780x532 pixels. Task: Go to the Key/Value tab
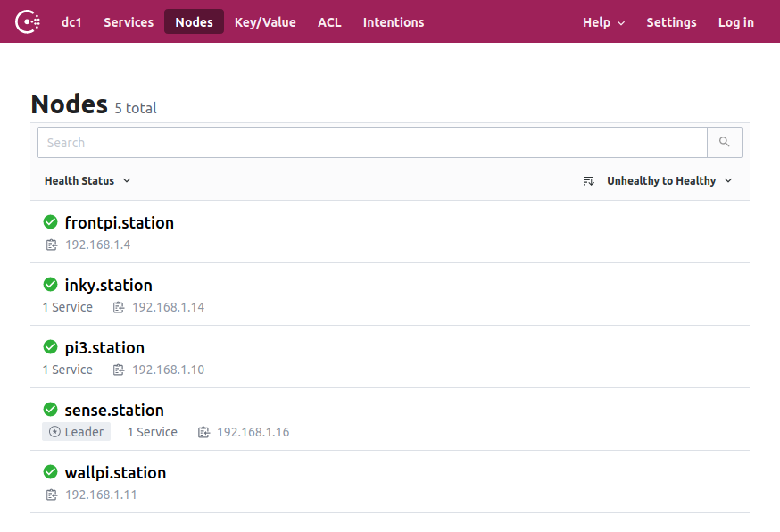[x=265, y=22]
